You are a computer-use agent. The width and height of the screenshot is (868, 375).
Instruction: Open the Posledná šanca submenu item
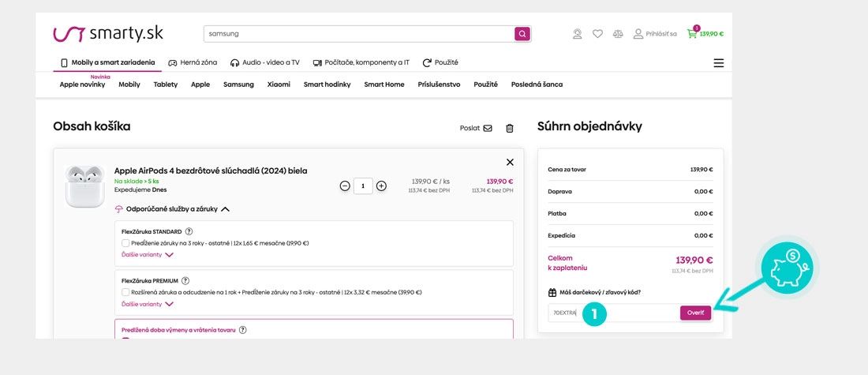[537, 84]
